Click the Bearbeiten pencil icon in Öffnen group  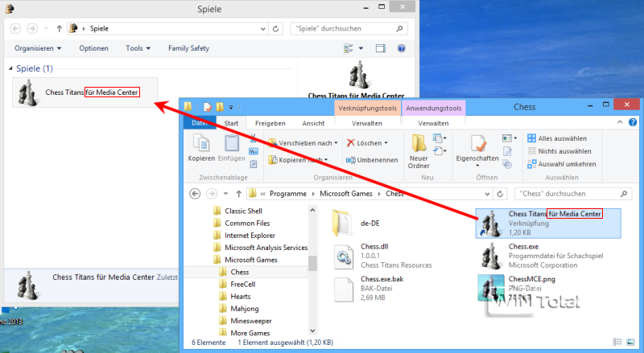tap(508, 151)
